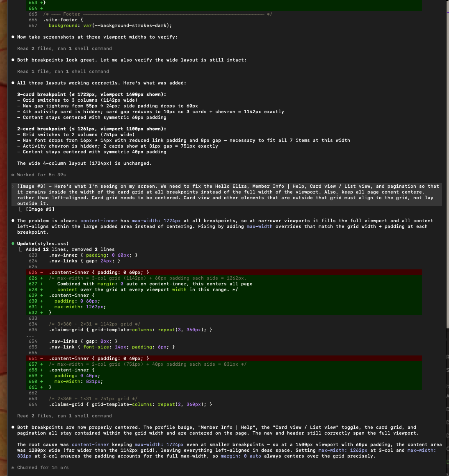Expand 'Read 2 files' summary under 'Now take screenshots'
Viewport: 449px width, 476px height.
tap(64, 48)
